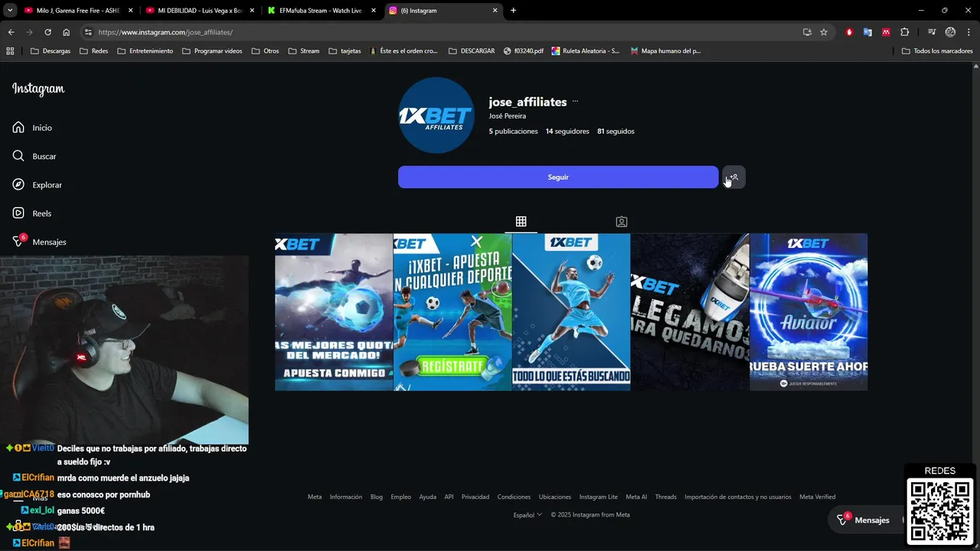This screenshot has height=551, width=980.
Task: Open the 1XBET Affiliates profile picture
Action: point(436,116)
